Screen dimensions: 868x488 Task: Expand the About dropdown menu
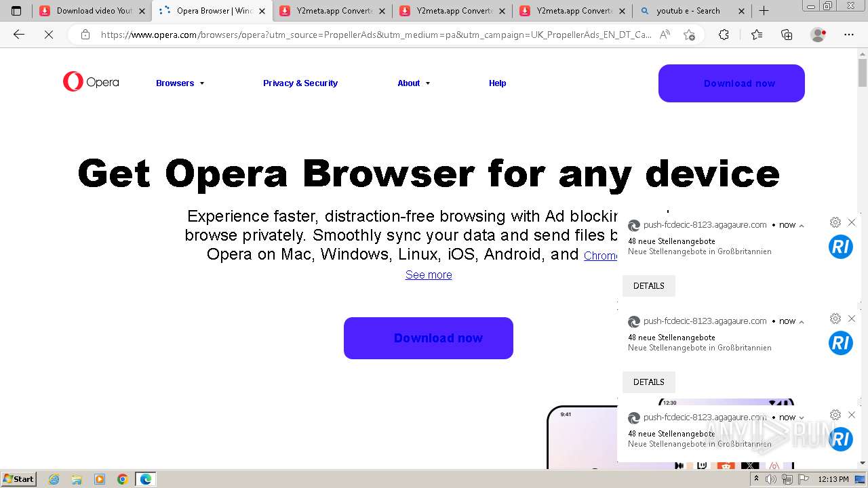coord(414,83)
